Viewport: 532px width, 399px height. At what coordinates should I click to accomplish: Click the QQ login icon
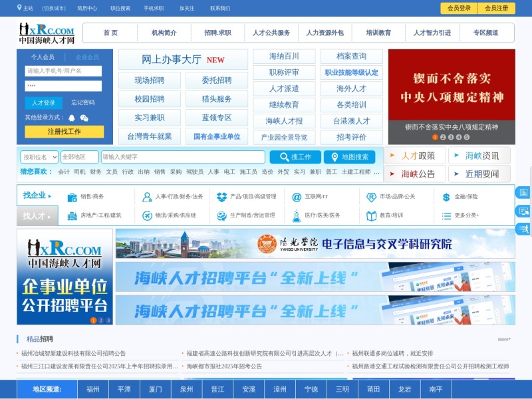coord(72,118)
